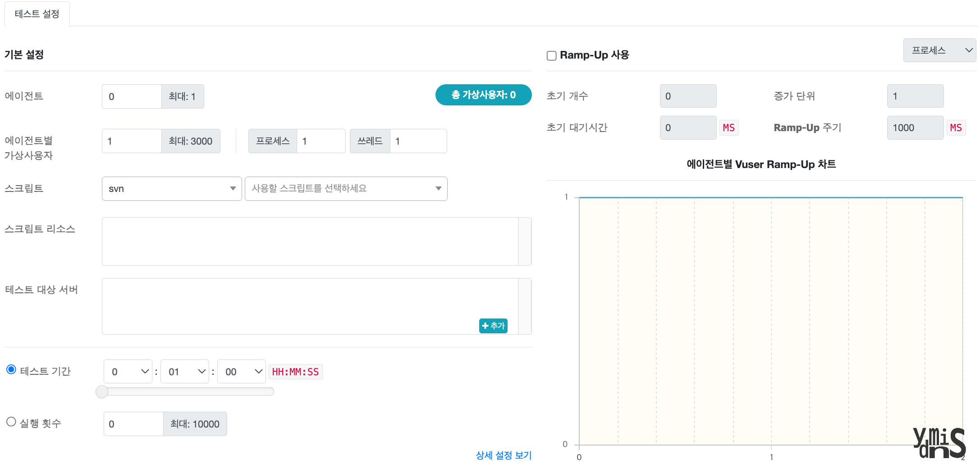The image size is (980, 473).
Task: Click the 에이전트 count input field
Action: point(131,96)
